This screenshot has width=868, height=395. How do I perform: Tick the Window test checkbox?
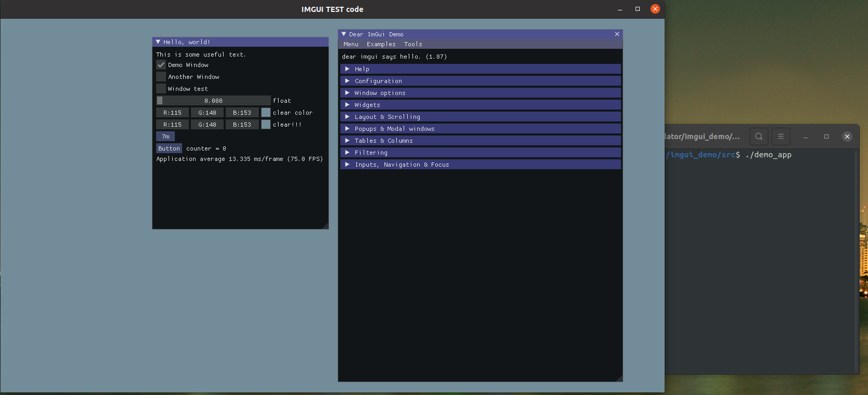[161, 89]
